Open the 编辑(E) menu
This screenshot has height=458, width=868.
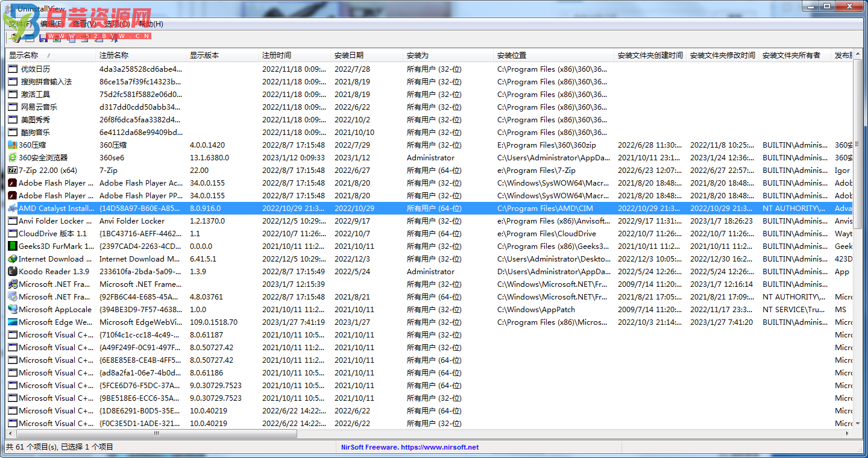[52, 24]
